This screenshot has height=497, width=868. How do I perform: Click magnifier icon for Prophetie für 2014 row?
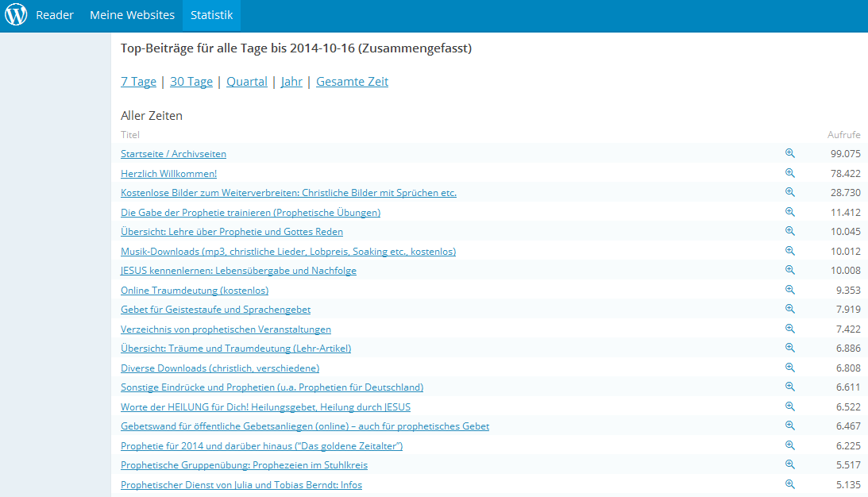(x=790, y=445)
